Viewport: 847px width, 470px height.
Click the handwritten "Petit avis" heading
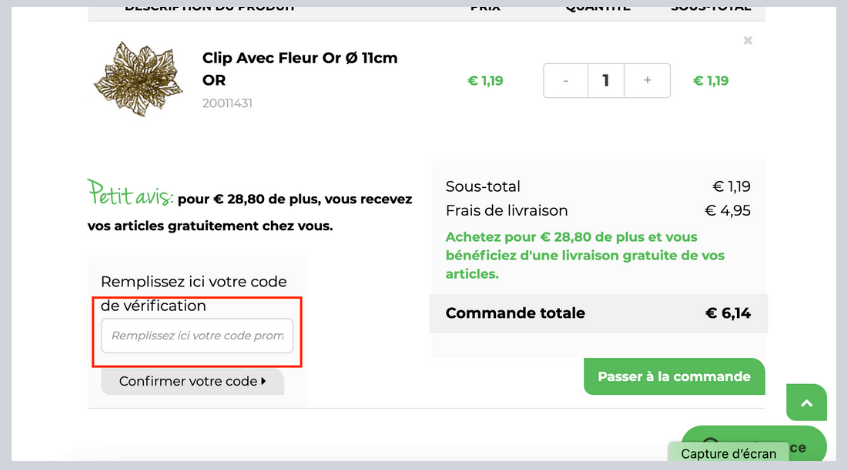130,193
